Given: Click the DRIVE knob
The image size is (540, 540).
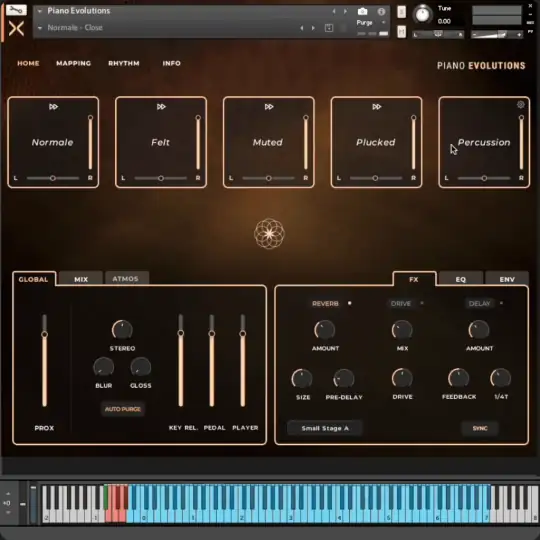Looking at the screenshot, I should click(402, 378).
